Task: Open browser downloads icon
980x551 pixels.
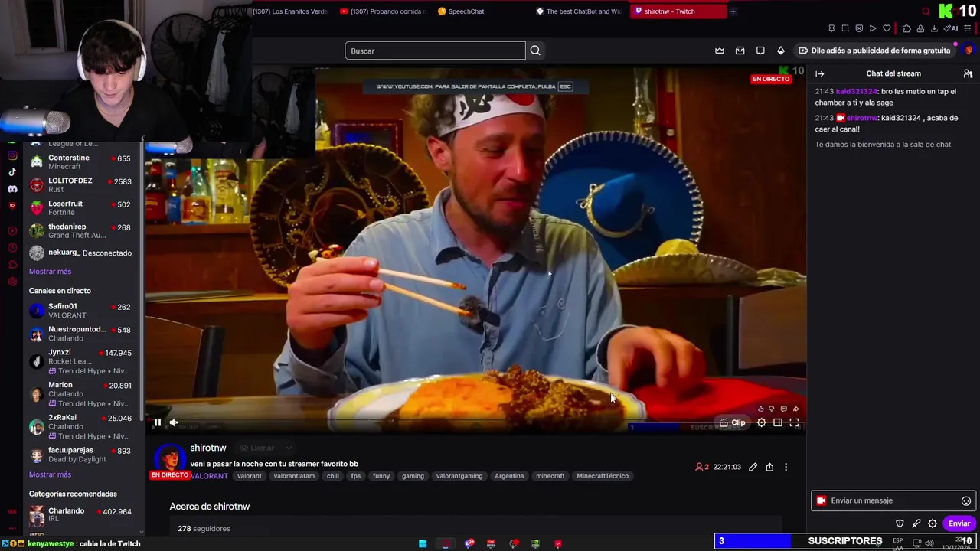Action: (x=934, y=28)
